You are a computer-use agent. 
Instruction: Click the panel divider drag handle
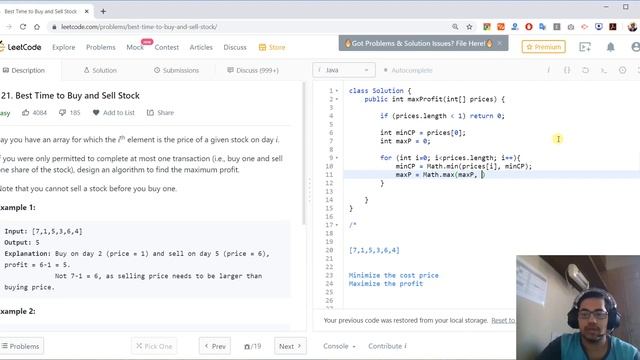click(309, 191)
